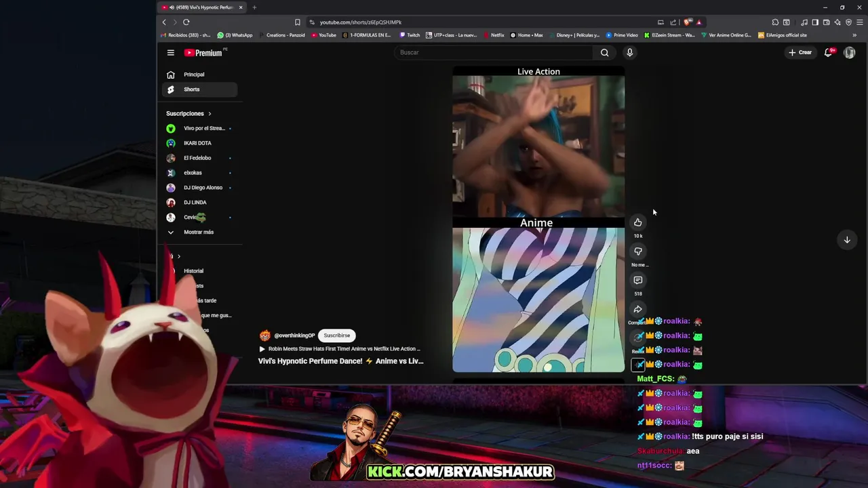Open the browser main menu icon

[x=859, y=22]
